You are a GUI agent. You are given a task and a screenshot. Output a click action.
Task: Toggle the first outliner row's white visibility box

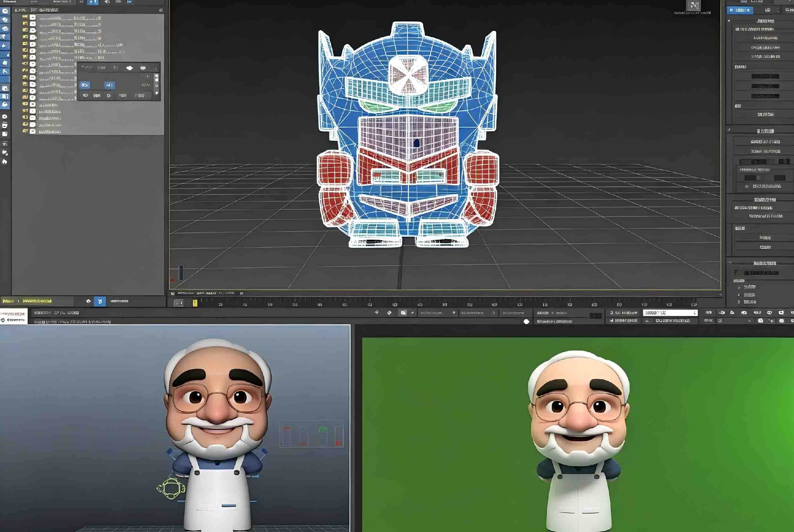click(x=33, y=17)
